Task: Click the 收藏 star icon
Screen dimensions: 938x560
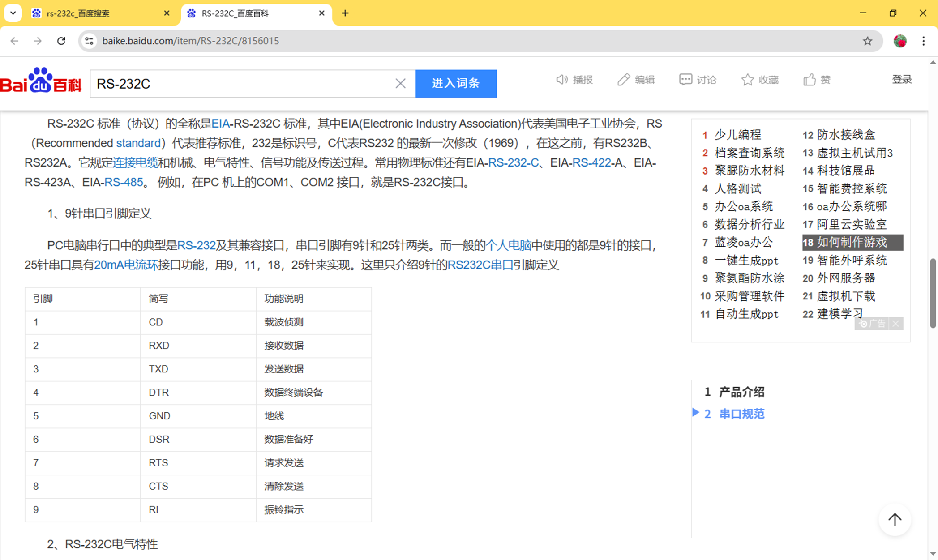Action: tap(747, 80)
